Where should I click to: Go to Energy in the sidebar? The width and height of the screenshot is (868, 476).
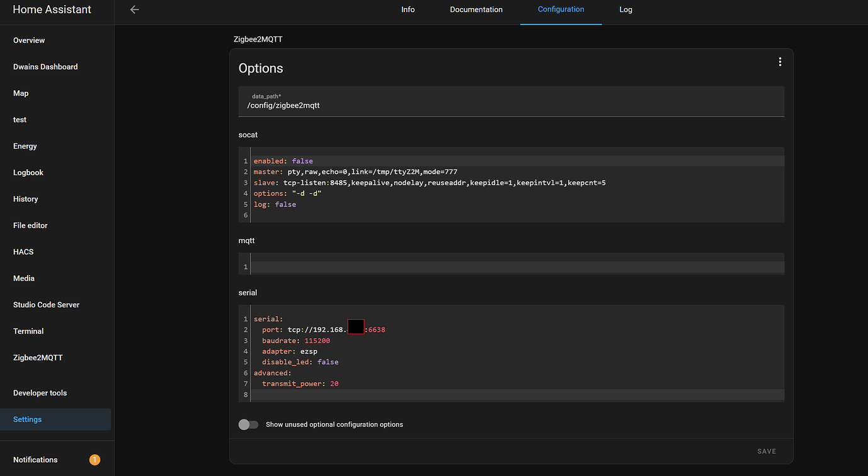(25, 146)
